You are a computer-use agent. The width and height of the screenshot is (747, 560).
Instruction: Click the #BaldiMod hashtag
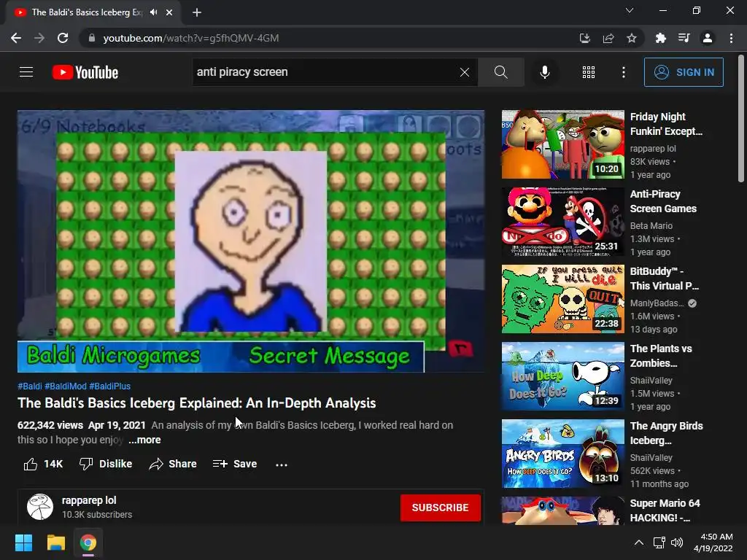point(66,386)
